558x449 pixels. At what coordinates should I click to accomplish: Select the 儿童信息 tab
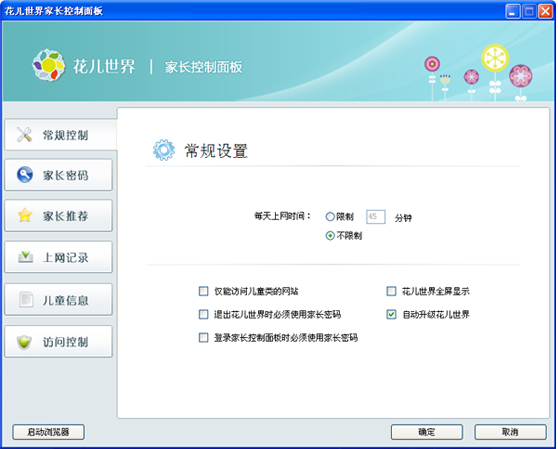tap(58, 300)
